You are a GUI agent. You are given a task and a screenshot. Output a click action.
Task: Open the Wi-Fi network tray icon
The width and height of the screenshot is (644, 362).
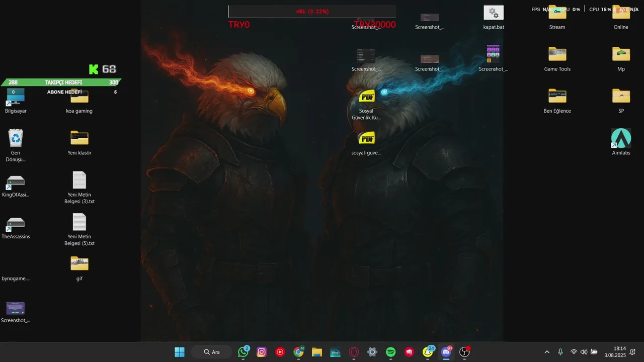click(x=574, y=352)
